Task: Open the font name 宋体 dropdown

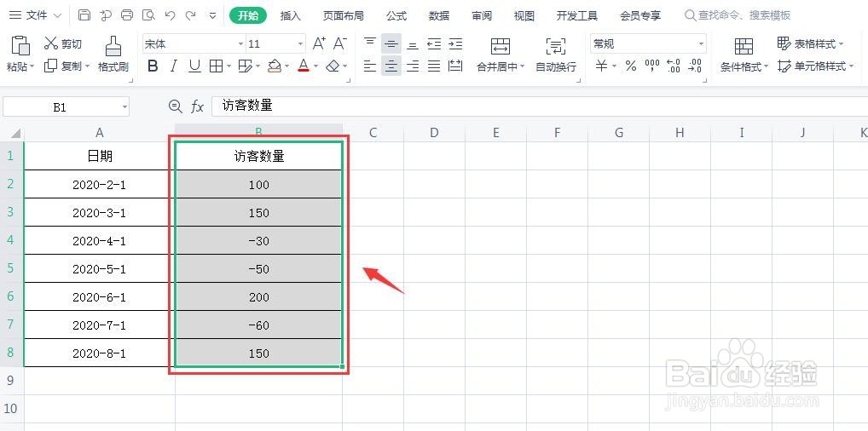Action: [240, 43]
